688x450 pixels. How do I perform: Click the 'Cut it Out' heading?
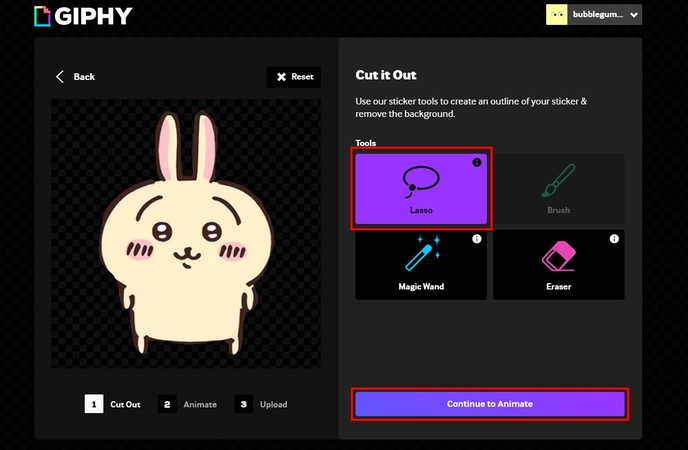click(x=386, y=75)
